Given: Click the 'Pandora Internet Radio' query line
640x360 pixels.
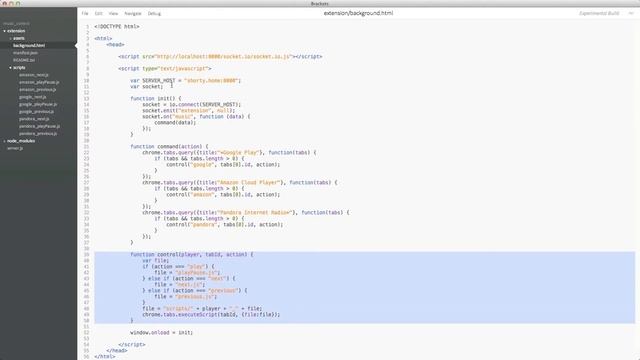Looking at the screenshot, I should click(x=246, y=212).
